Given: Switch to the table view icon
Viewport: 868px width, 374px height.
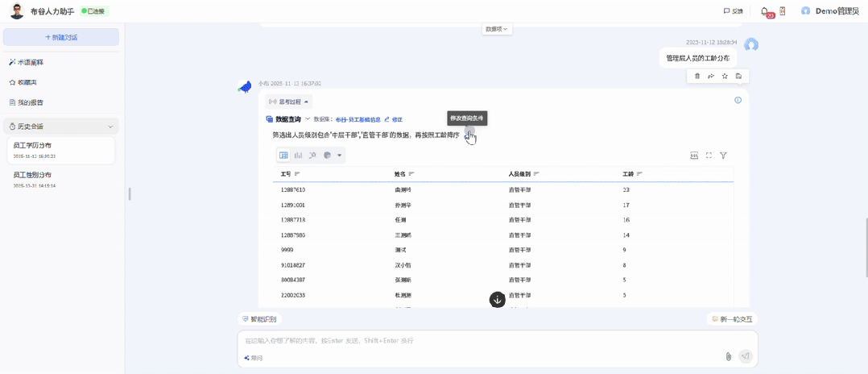Looking at the screenshot, I should click(283, 155).
